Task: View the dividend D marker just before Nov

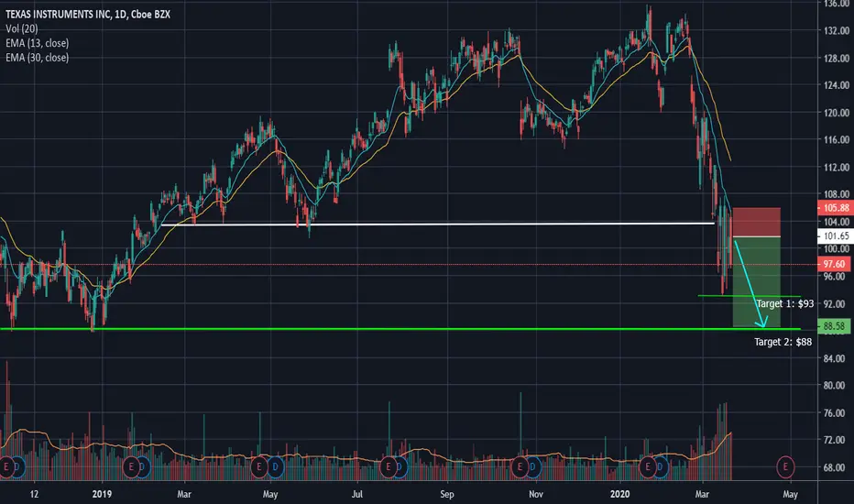Action: coord(532,467)
